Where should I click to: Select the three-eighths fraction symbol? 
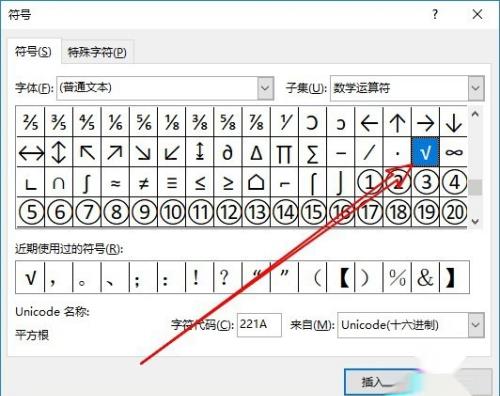pos(200,122)
